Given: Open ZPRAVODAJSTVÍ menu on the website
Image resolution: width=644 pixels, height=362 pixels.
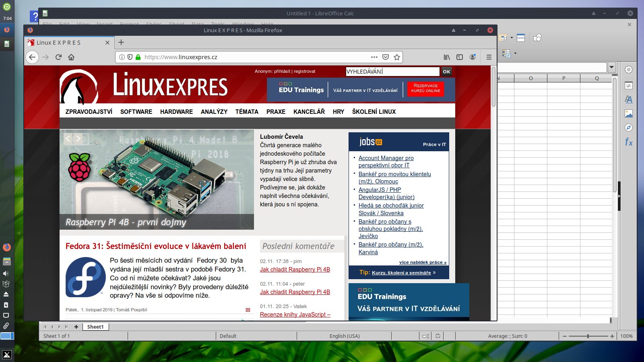Looking at the screenshot, I should [x=89, y=111].
